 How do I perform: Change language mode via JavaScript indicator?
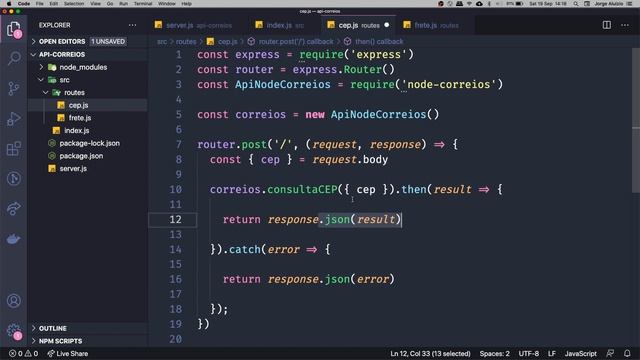(580, 353)
